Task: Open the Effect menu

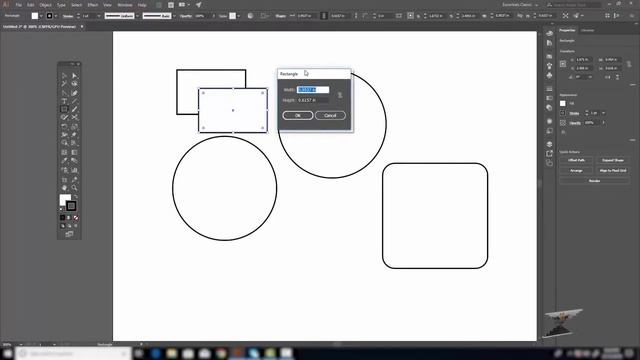Action: (93, 5)
